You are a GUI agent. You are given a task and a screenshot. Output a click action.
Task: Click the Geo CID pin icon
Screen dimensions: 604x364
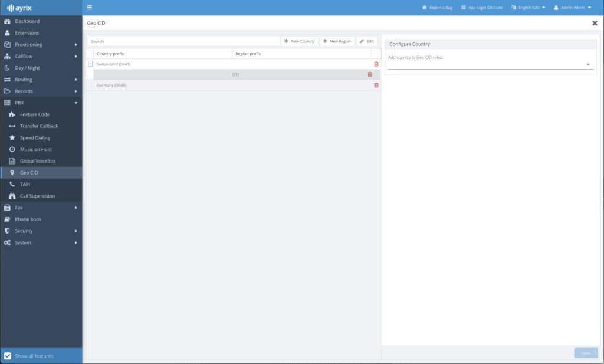(x=12, y=173)
